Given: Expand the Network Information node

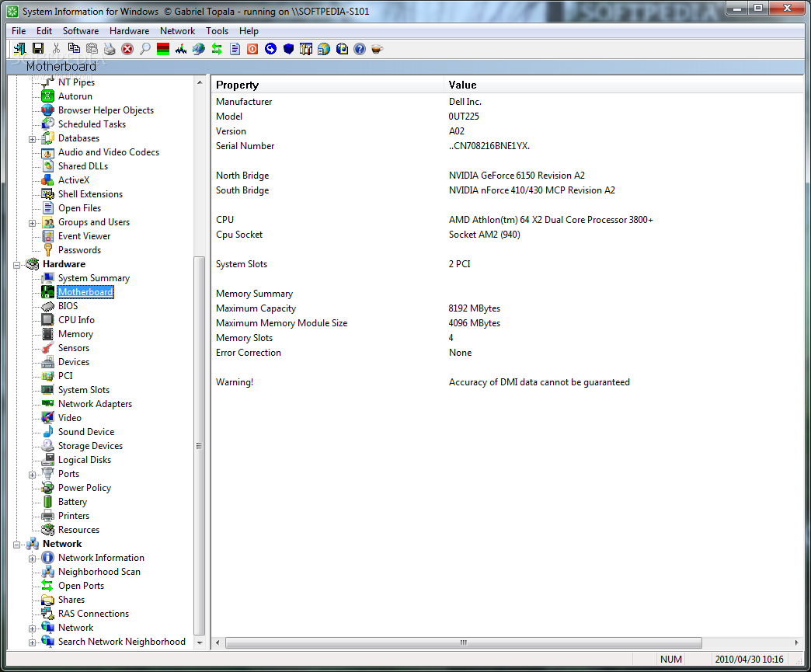Looking at the screenshot, I should [x=32, y=559].
